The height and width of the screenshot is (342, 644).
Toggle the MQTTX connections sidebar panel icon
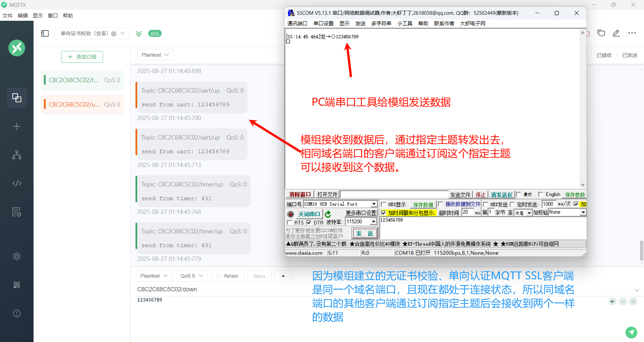tap(45, 34)
